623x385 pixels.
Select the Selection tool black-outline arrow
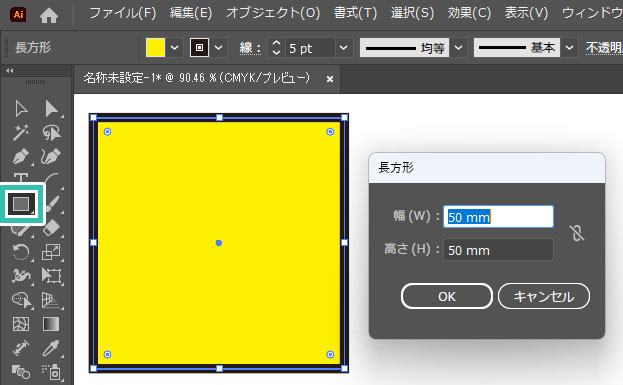click(x=21, y=109)
